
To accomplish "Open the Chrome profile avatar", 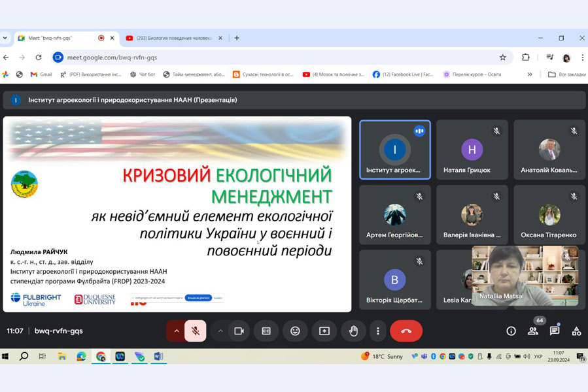I will [x=566, y=57].
